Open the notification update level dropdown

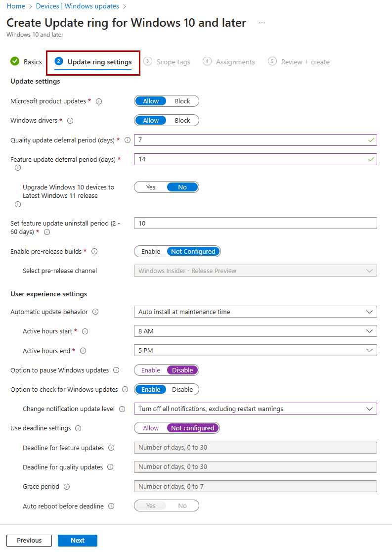pyautogui.click(x=255, y=409)
